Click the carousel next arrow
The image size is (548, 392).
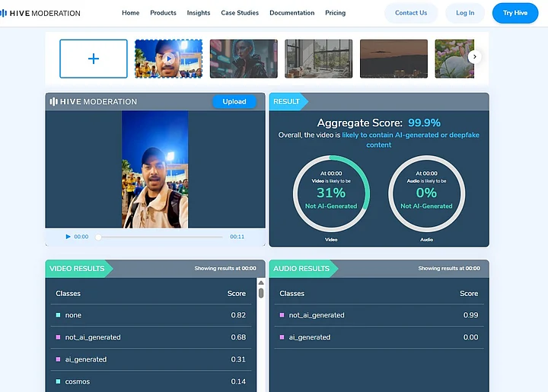click(x=474, y=57)
